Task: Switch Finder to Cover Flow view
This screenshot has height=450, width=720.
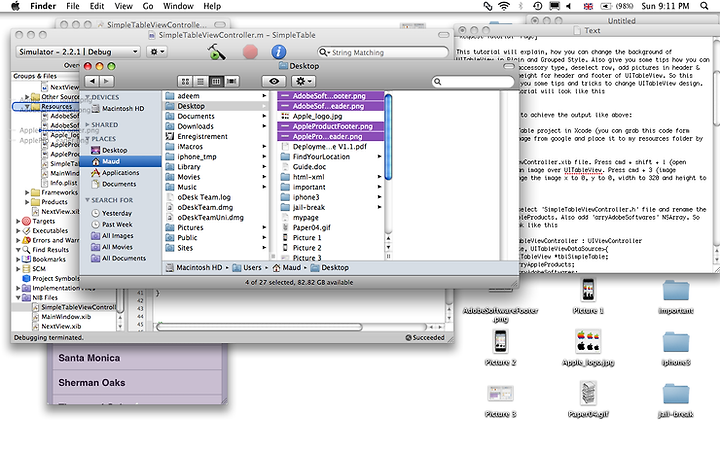Action: [x=231, y=81]
